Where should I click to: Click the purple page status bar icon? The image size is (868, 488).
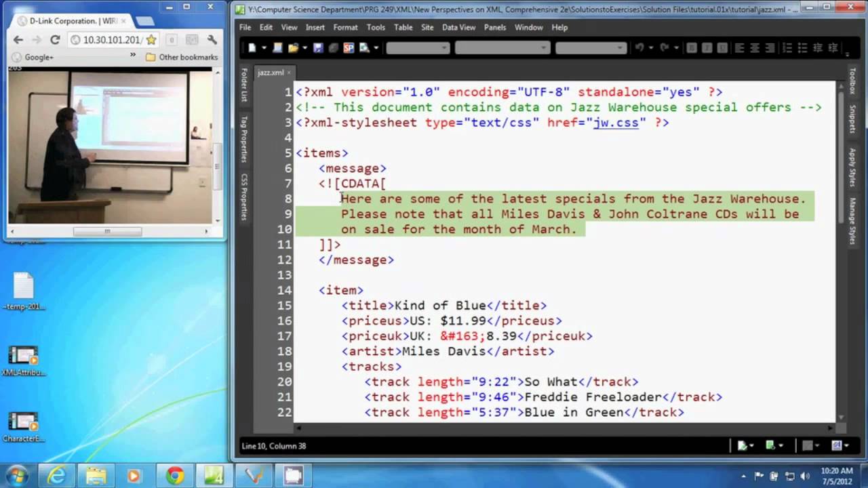tap(837, 445)
